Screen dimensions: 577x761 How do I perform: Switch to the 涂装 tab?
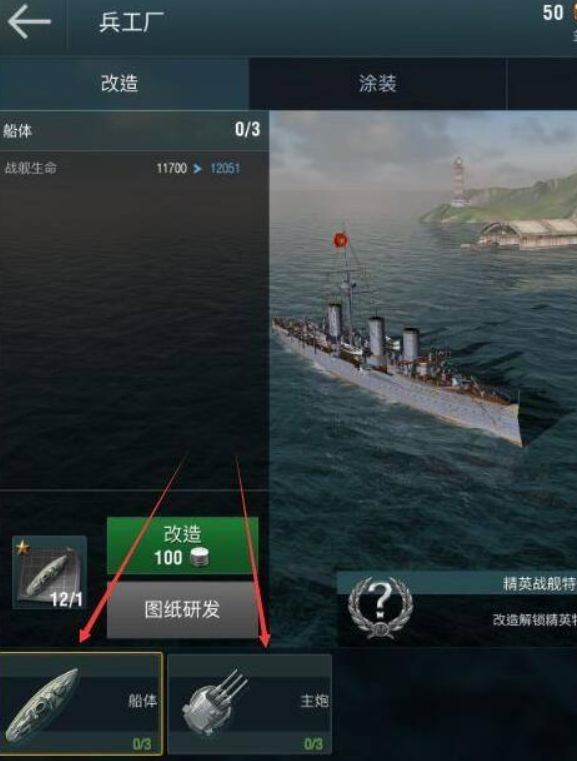click(x=378, y=83)
